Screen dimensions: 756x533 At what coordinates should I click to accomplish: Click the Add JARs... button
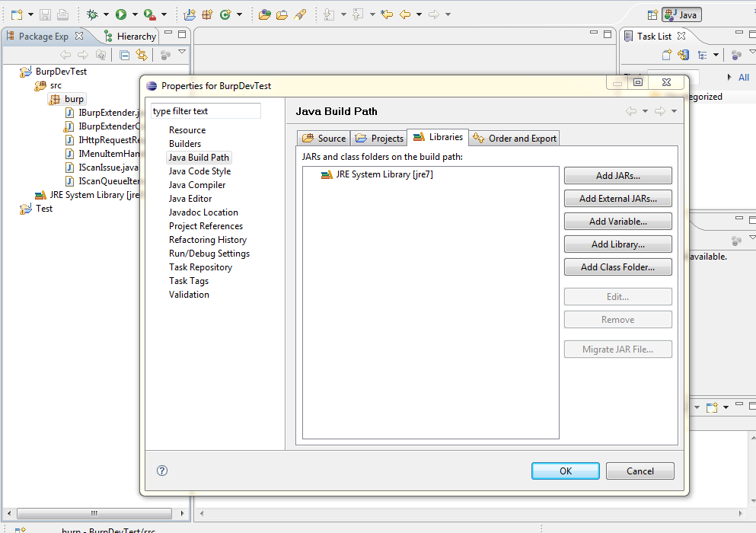(618, 176)
